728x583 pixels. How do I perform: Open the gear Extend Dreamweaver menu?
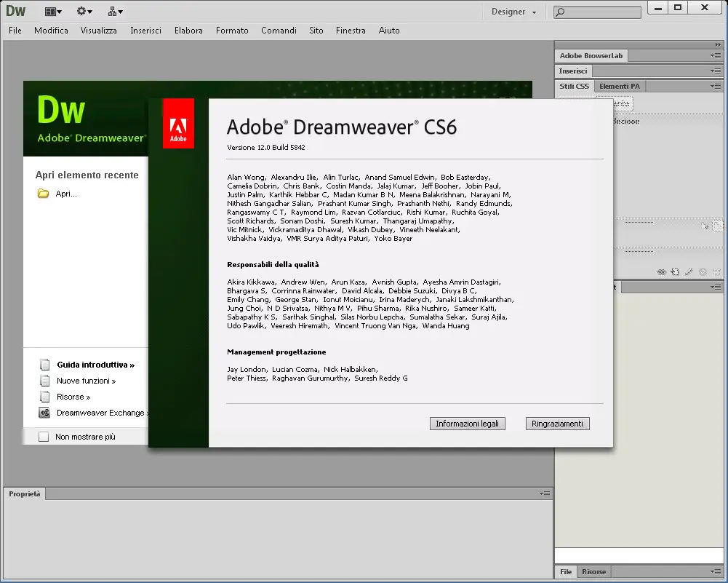[x=84, y=11]
